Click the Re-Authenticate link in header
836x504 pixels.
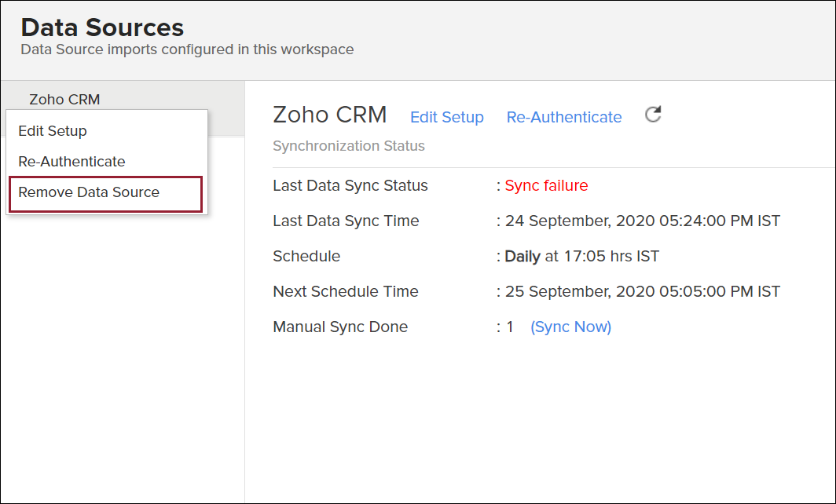click(x=564, y=117)
